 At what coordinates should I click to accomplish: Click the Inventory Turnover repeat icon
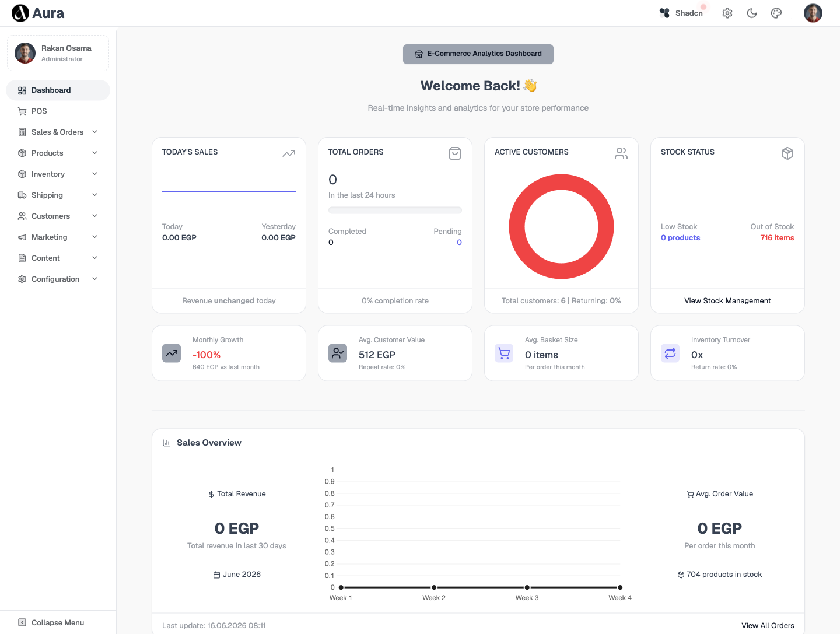[x=670, y=353]
